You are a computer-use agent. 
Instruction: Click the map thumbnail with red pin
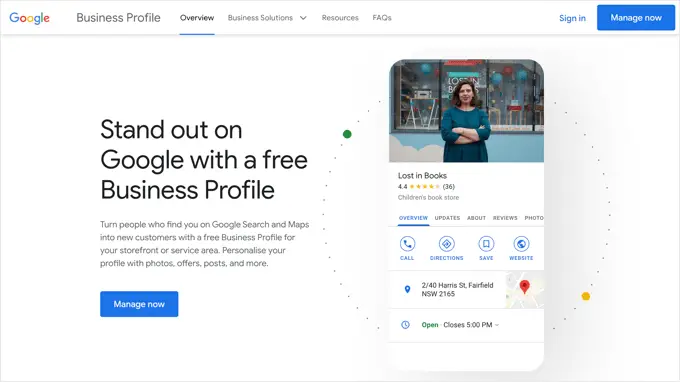coord(525,290)
